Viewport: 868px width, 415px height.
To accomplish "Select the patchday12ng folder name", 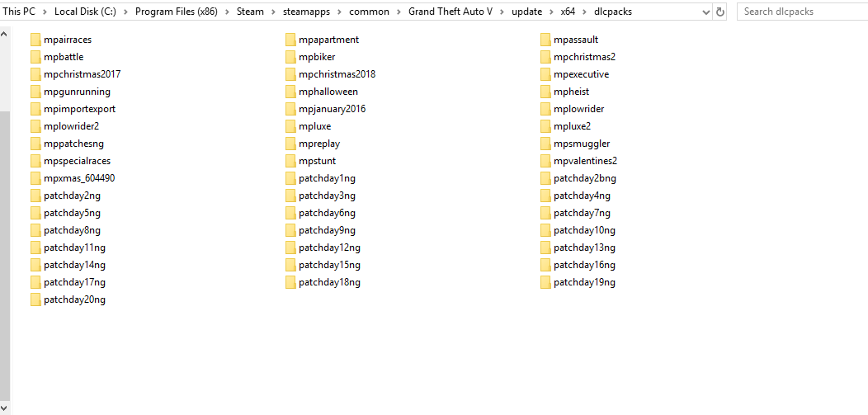I will pos(329,248).
